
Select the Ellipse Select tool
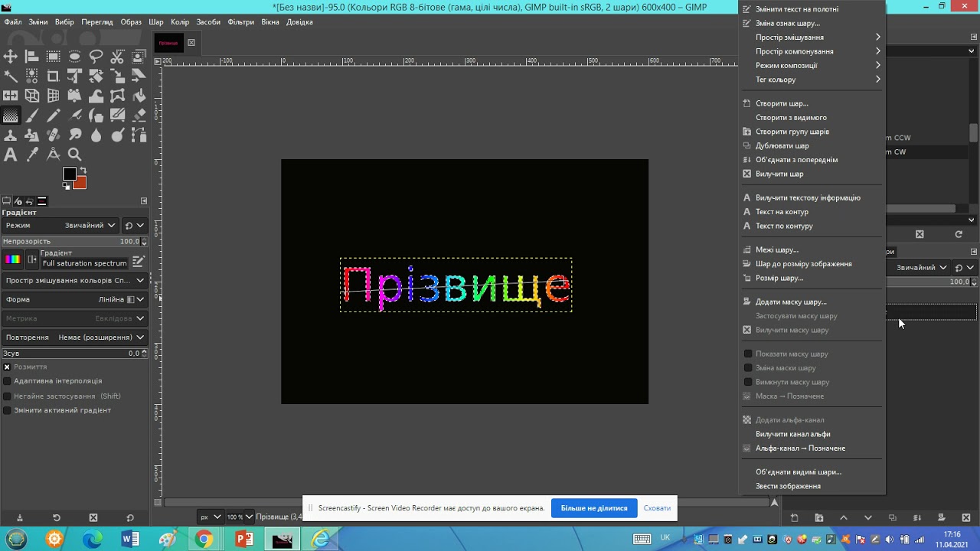pyautogui.click(x=75, y=56)
